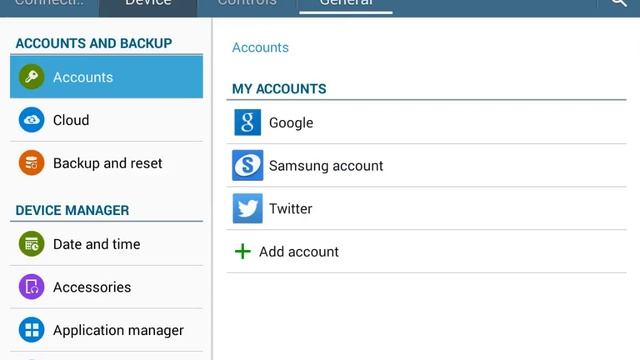640x360 pixels.
Task: Open the Google account row
Action: pos(427,122)
